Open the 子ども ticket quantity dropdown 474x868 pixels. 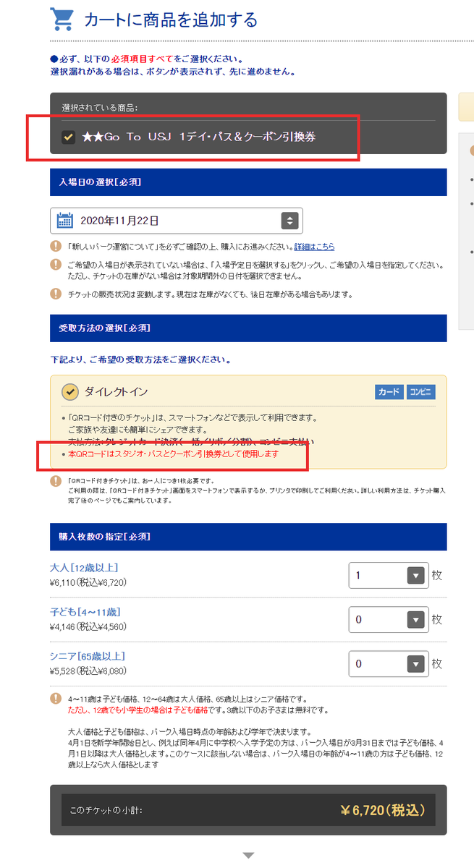[x=389, y=620]
